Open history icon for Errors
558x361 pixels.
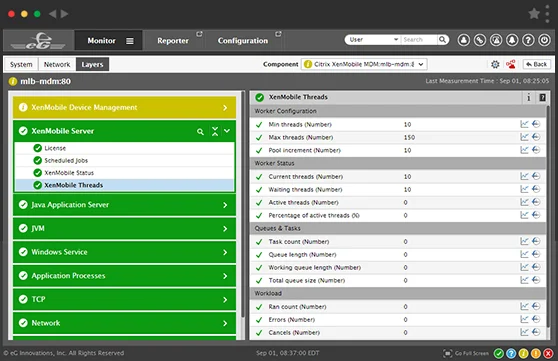pyautogui.click(x=536, y=319)
